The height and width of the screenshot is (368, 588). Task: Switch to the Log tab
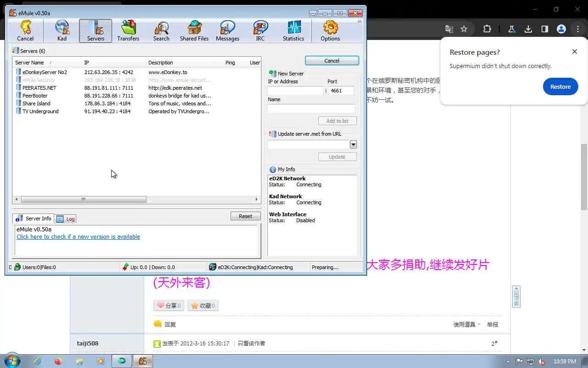[66, 219]
